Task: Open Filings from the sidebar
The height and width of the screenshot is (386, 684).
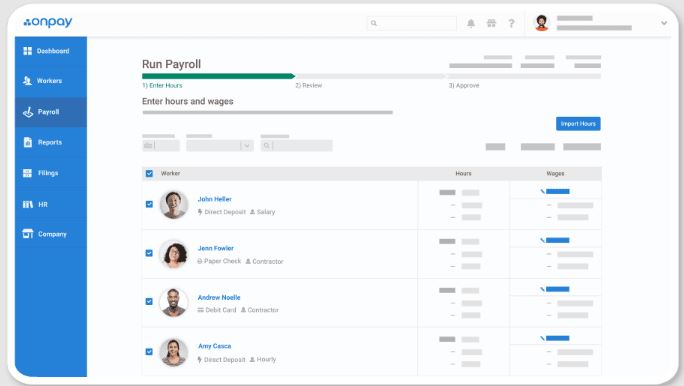Action: [x=51, y=173]
